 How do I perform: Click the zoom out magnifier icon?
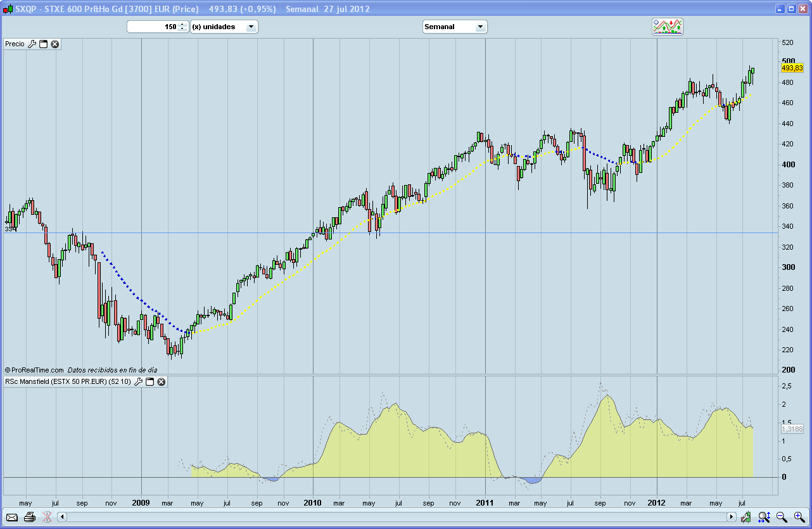[782, 517]
